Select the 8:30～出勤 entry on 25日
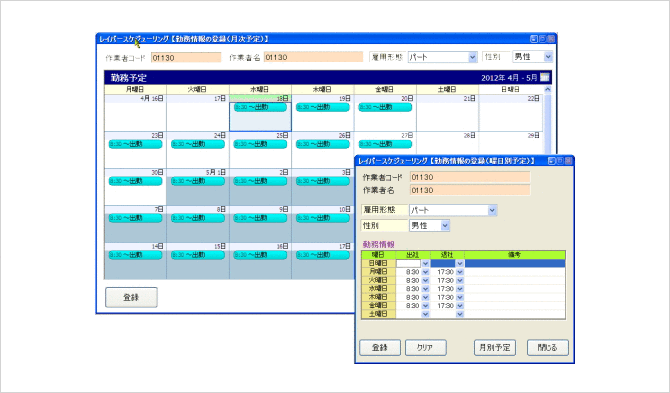 pos(260,144)
